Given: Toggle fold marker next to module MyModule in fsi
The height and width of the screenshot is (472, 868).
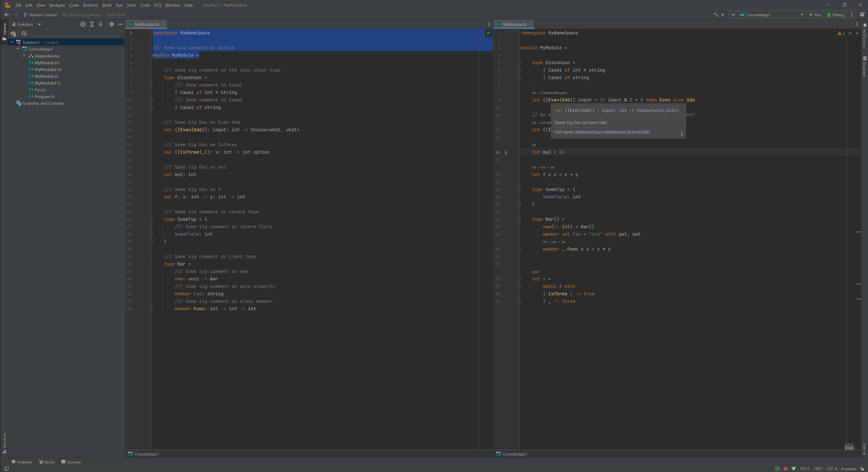Looking at the screenshot, I should pyautogui.click(x=151, y=55).
